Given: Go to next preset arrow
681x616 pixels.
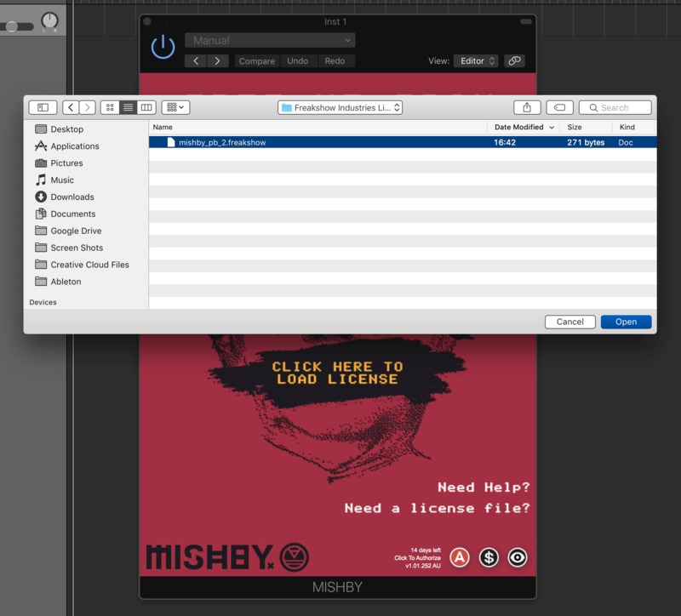Looking at the screenshot, I should (218, 60).
